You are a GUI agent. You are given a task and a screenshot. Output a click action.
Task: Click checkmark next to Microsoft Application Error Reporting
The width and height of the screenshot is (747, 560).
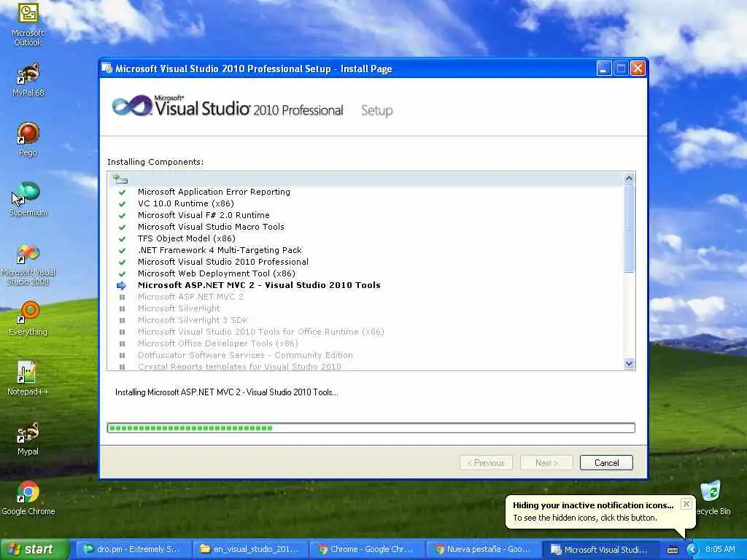[122, 192]
